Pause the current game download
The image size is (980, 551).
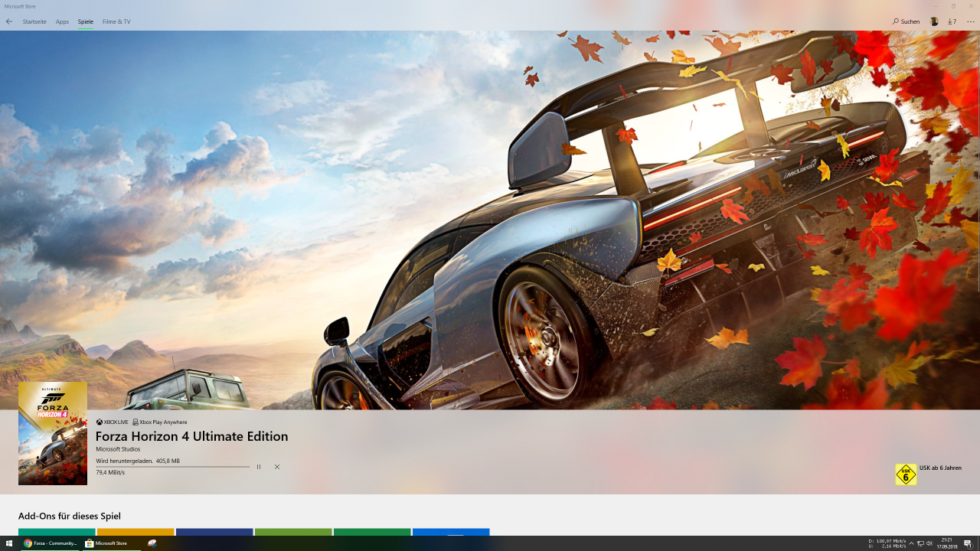click(259, 466)
